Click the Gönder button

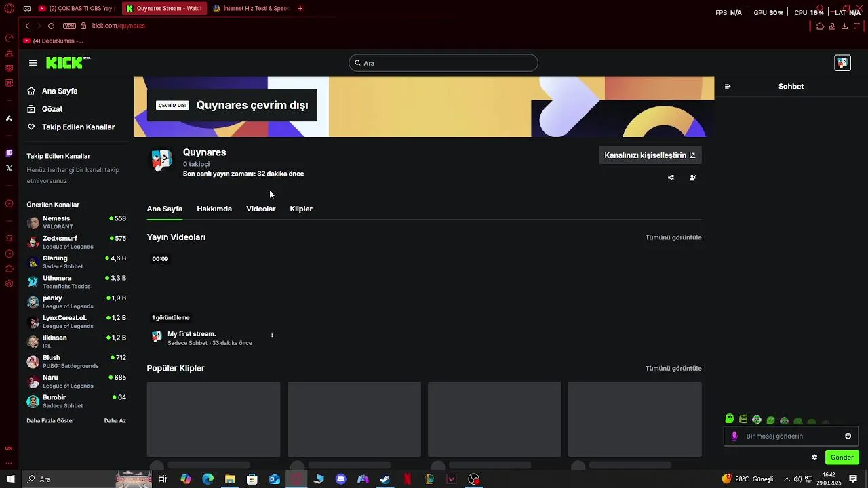pos(842,457)
